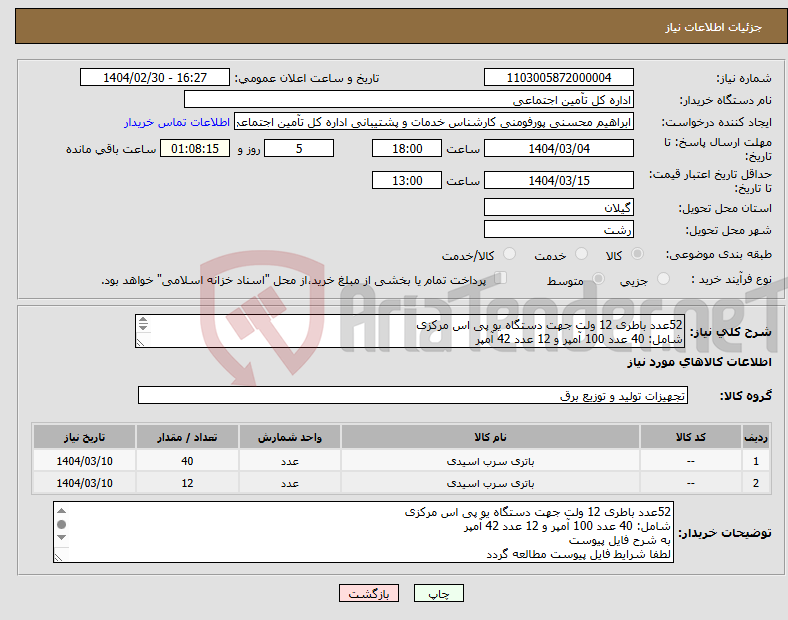Select the جزیی purchase type radio

point(663,279)
